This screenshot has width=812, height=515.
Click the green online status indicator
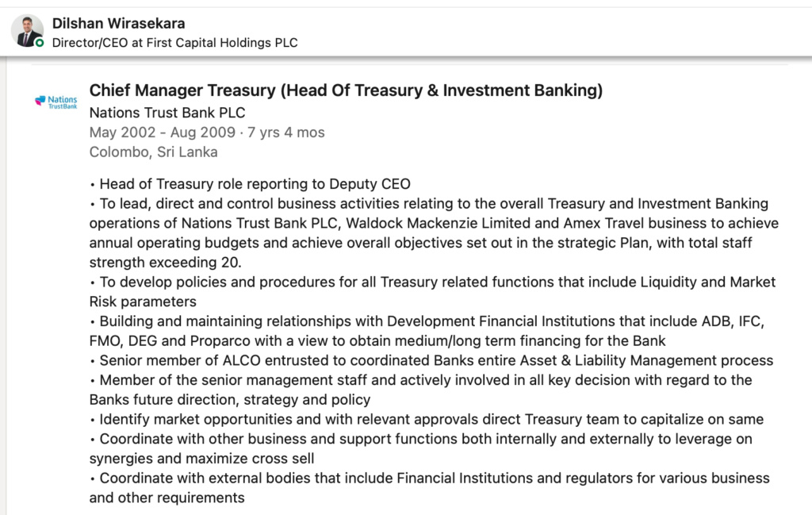pyautogui.click(x=40, y=43)
